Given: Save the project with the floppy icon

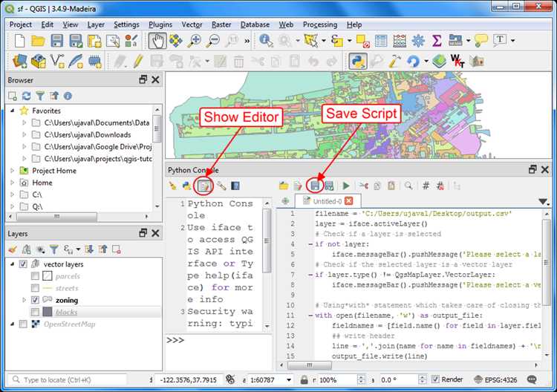Looking at the screenshot, I should pyautogui.click(x=57, y=41).
